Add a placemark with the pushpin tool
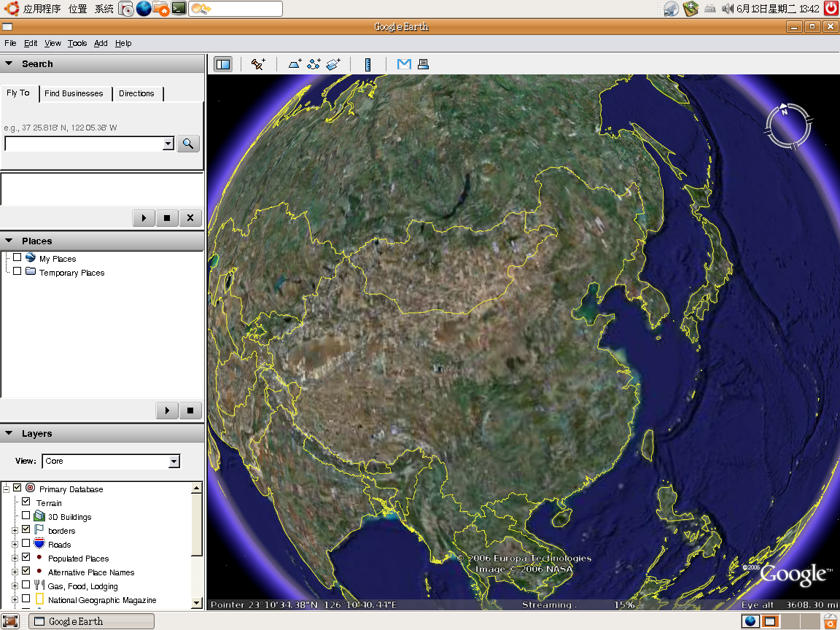 258,64
